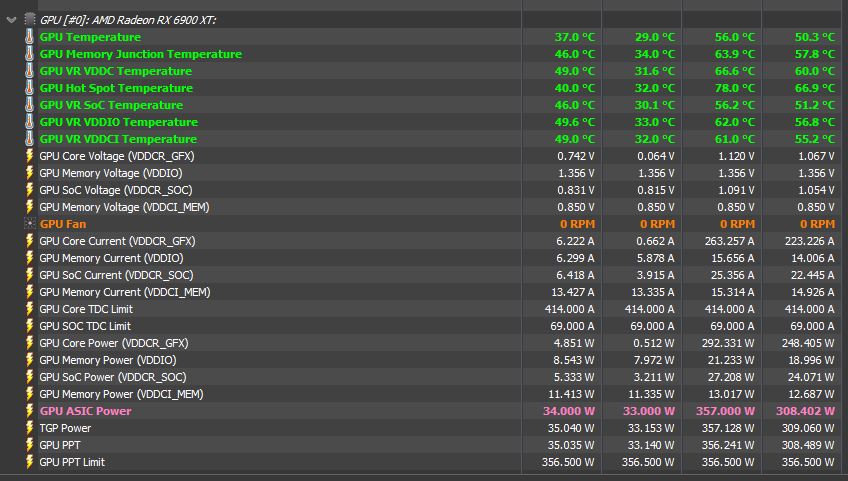Click the GPU header title AMD Radeon RX 6900 XT
848x481 pixels.
[x=132, y=19]
